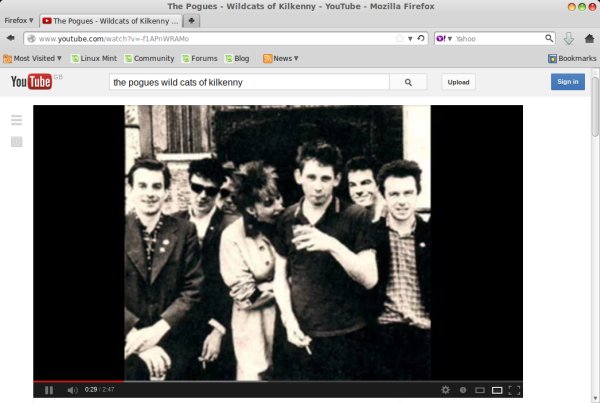The width and height of the screenshot is (600, 403).
Task: Click the Sign in button
Action: tap(568, 82)
